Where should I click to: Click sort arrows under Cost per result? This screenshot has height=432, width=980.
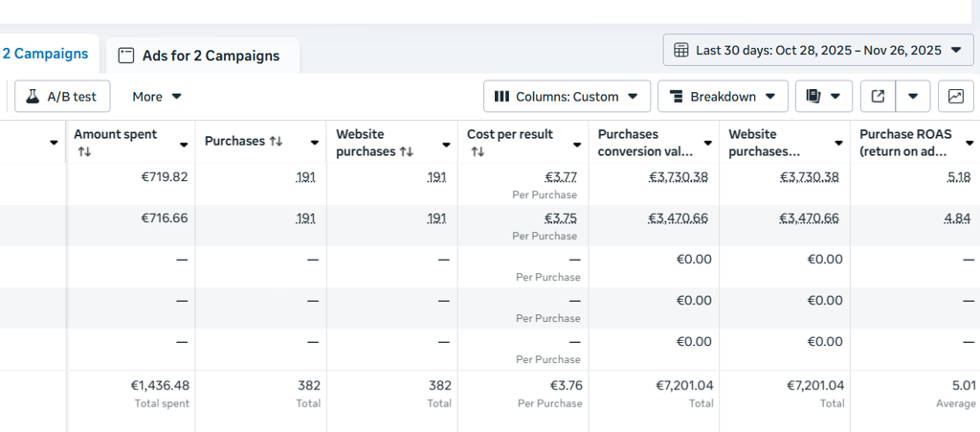(478, 151)
